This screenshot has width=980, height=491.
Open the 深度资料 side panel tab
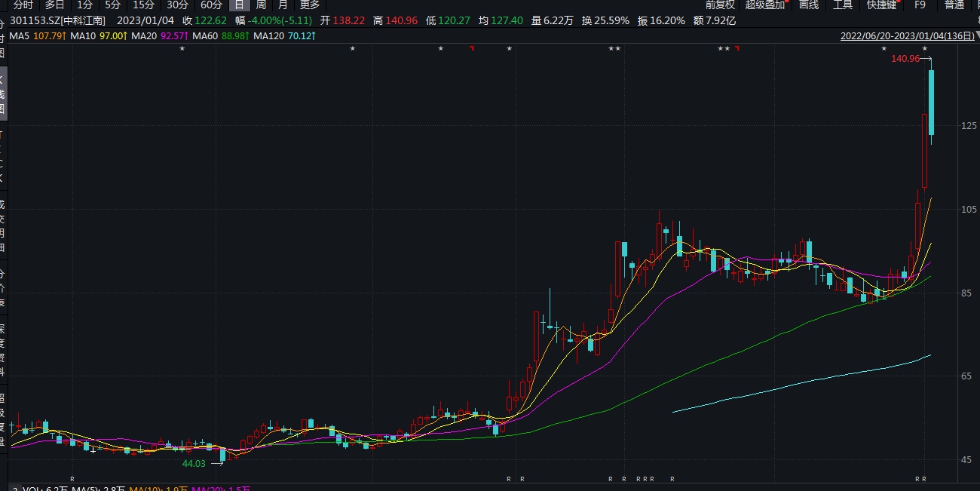[2, 343]
